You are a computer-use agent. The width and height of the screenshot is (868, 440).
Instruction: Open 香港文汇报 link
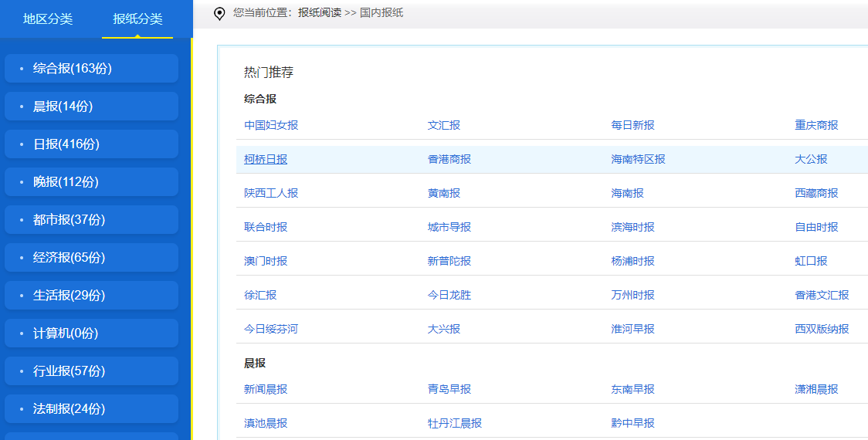click(822, 295)
